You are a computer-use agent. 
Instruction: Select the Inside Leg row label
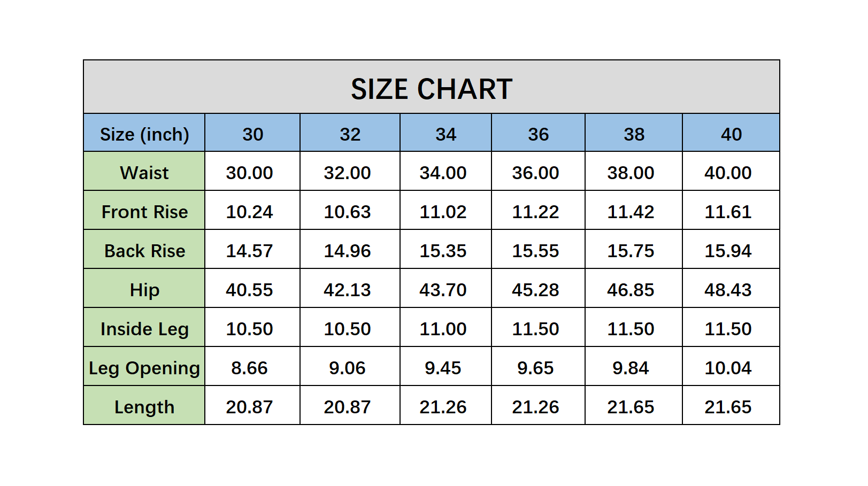point(144,329)
